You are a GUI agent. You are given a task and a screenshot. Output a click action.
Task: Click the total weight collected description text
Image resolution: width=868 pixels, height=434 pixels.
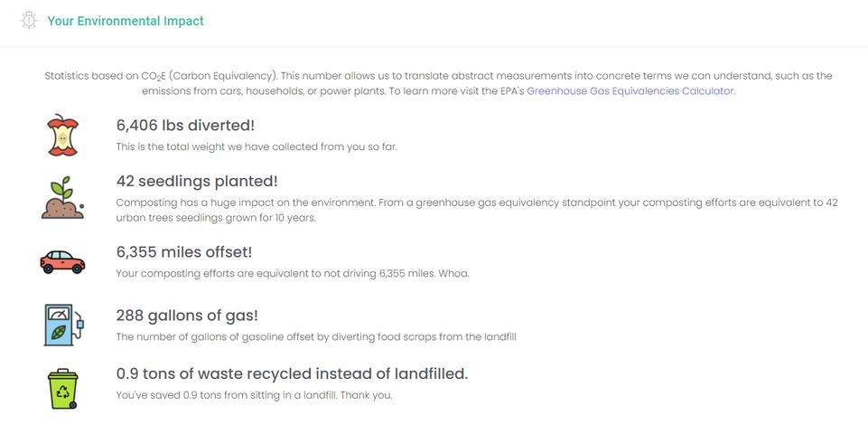pos(257,146)
